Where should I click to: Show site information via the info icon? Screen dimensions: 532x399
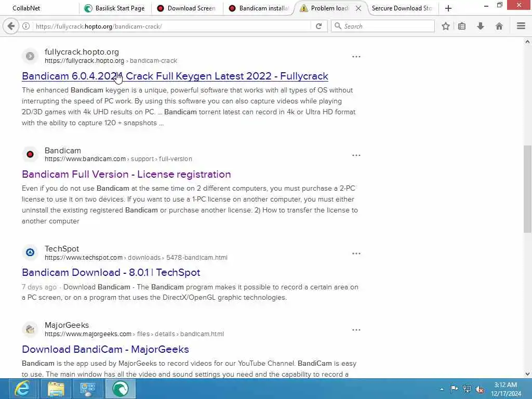coord(26,26)
